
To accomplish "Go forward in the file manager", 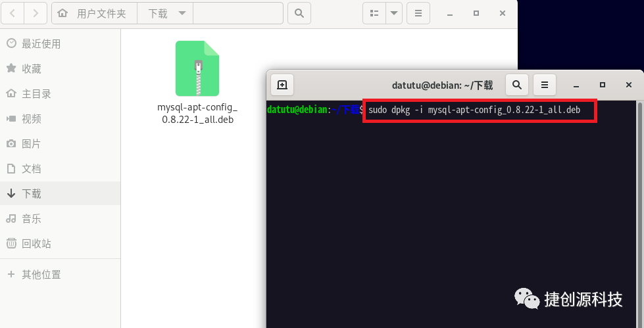I will (36, 13).
